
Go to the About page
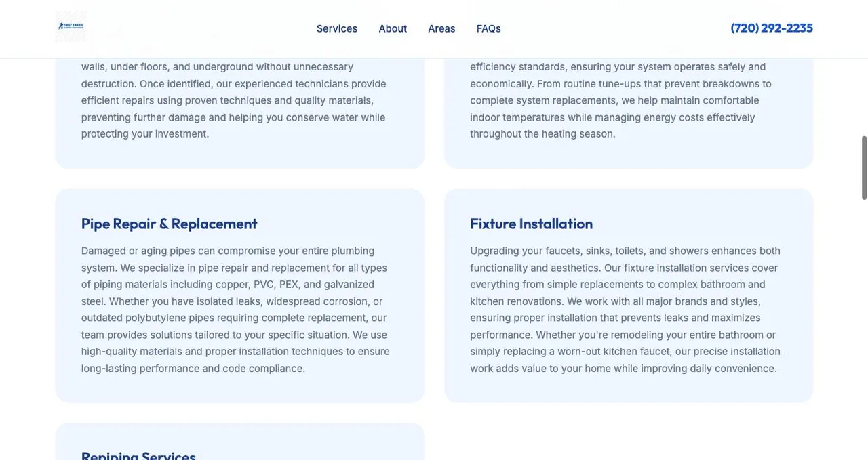pyautogui.click(x=393, y=28)
